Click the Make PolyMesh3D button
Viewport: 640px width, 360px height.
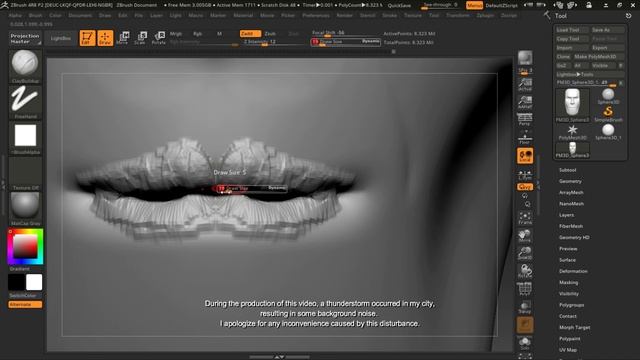click(598, 57)
